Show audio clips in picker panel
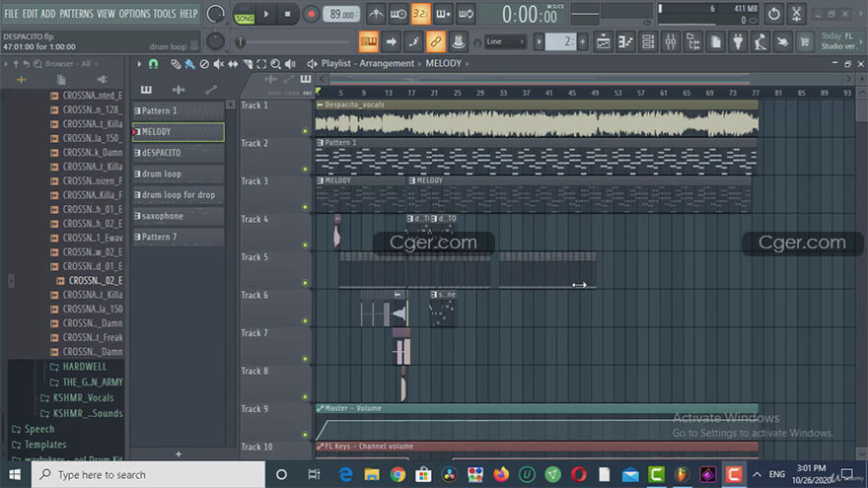868x488 pixels. 179,90
